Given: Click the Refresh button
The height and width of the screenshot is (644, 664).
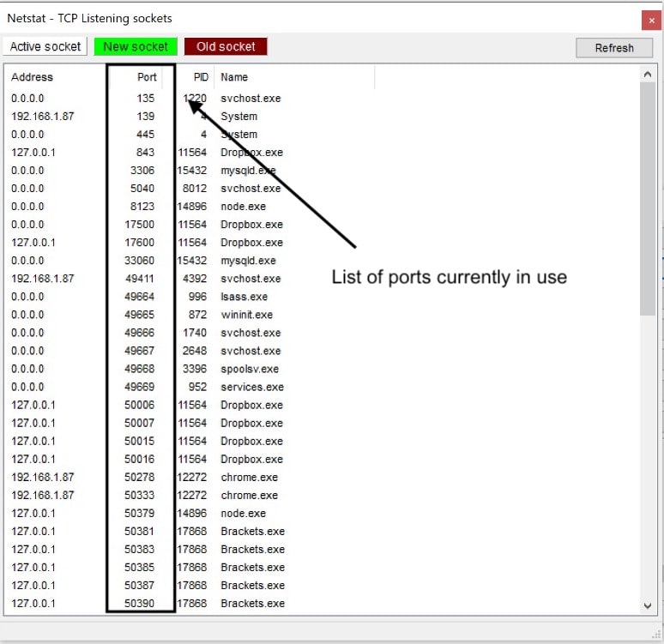Looking at the screenshot, I should pos(614,48).
